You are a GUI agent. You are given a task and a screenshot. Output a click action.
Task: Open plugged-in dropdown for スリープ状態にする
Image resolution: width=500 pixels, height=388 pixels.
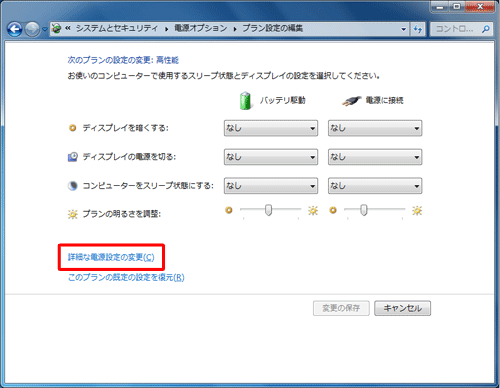pos(375,186)
